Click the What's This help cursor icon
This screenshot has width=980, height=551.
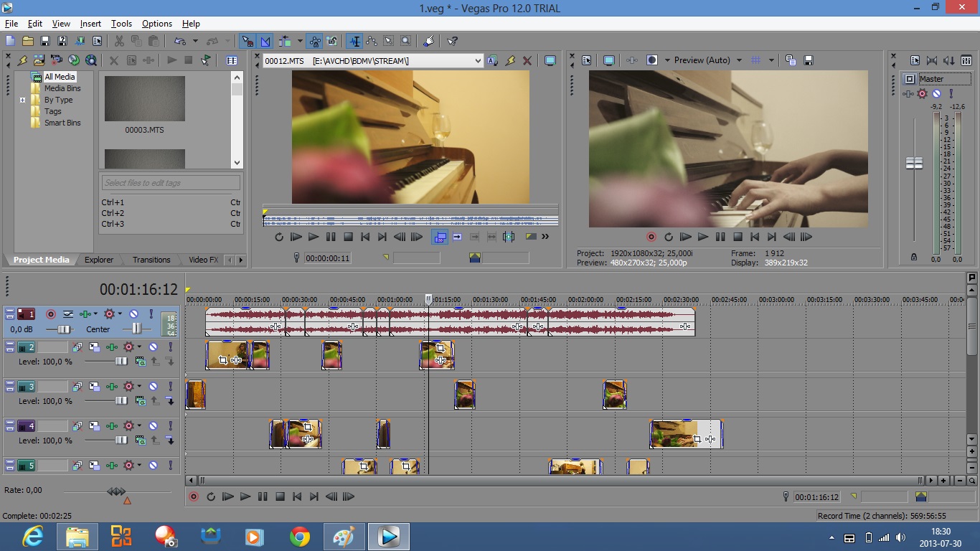452,41
